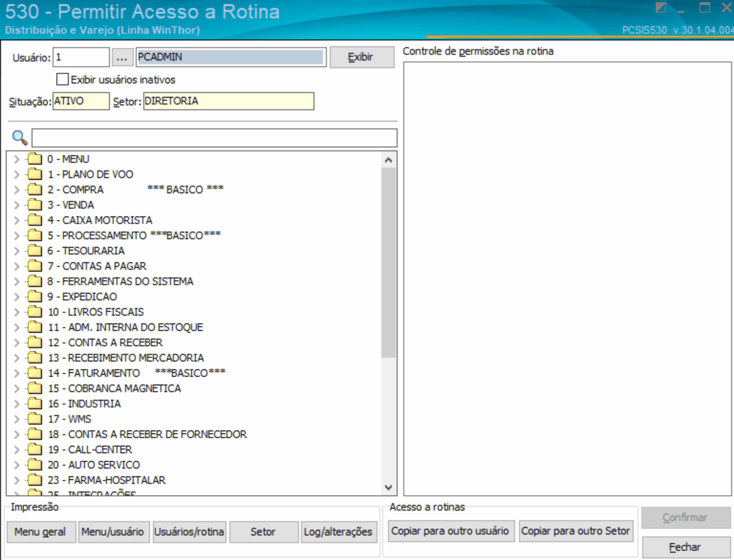Screen dimensions: 734x560
Task: Click the Setor DIRETORIA field
Action: click(x=229, y=101)
